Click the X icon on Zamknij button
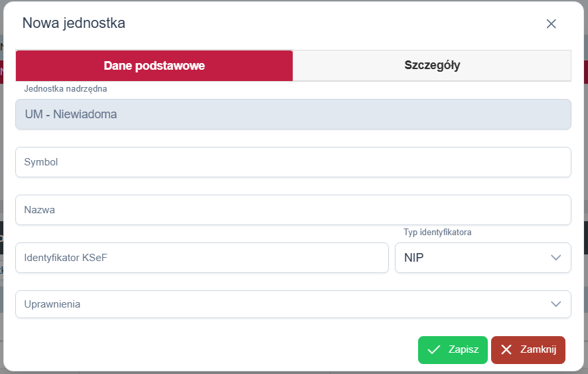Screen dimensions: 588x374 coord(506,350)
